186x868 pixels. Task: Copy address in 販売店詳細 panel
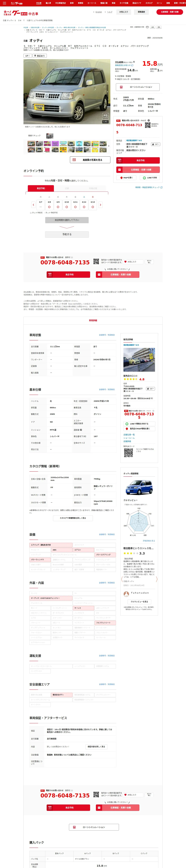pos(150,389)
